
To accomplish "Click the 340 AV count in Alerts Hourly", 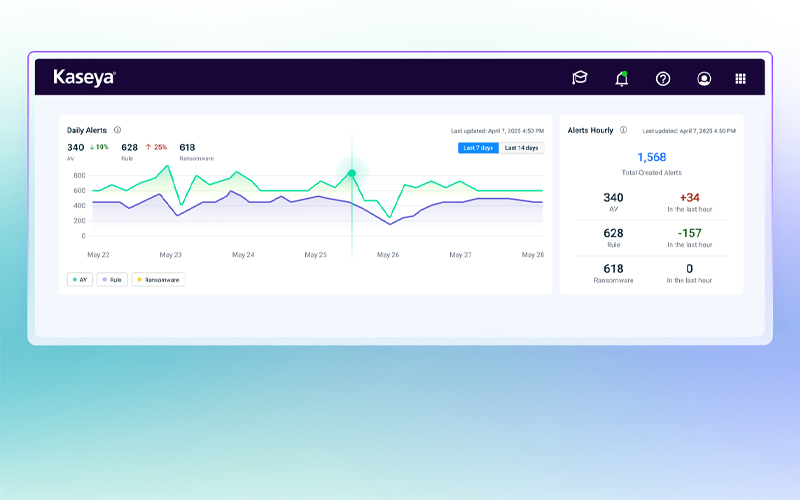I will [x=613, y=198].
